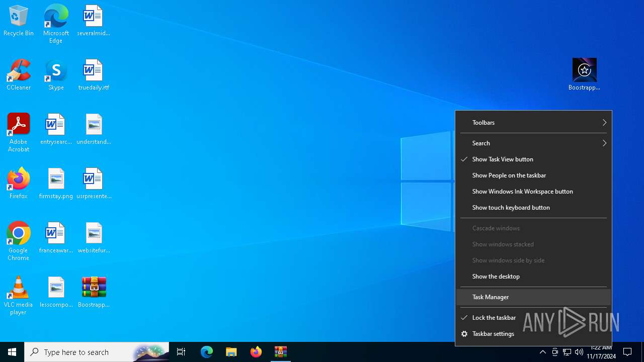This screenshot has height=362, width=644.
Task: Open the Recycle Bin desktop icon
Action: point(19,21)
